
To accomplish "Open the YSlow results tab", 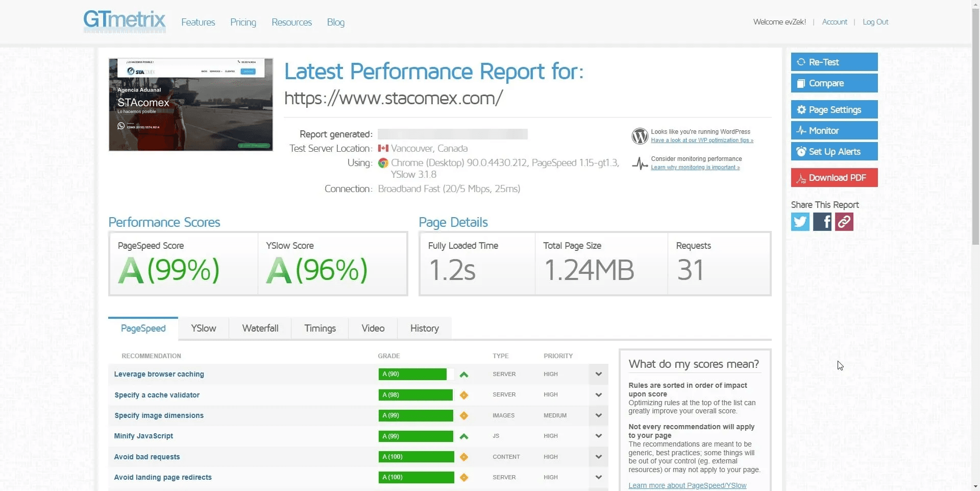I will (x=203, y=328).
